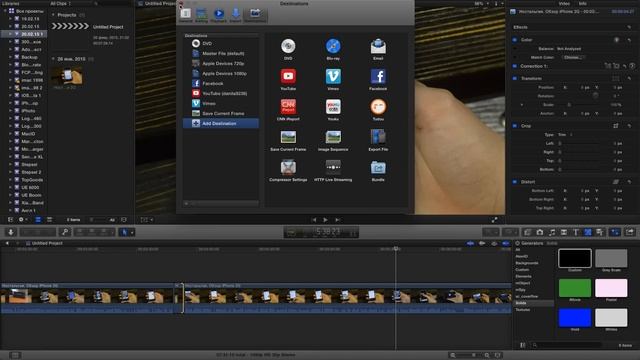640x360 pixels.
Task: Choose the DVD destination icon in grid
Action: (288, 46)
